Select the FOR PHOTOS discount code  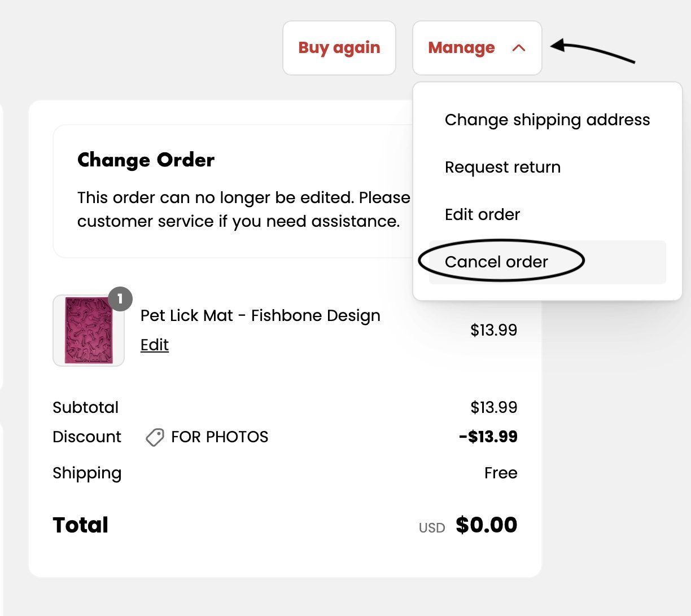coord(220,437)
